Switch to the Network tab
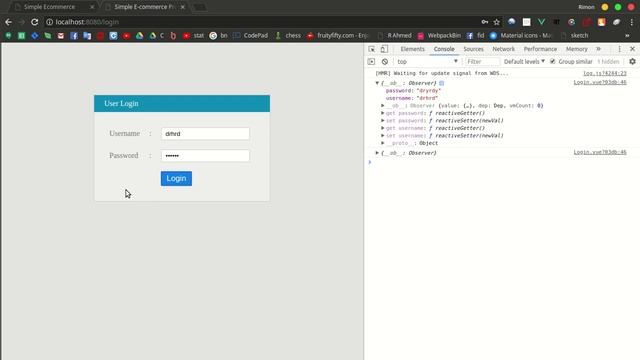 [x=503, y=49]
